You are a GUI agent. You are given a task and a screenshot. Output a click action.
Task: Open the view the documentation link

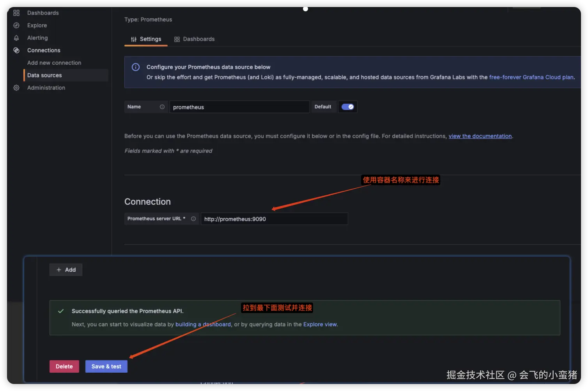(x=480, y=136)
